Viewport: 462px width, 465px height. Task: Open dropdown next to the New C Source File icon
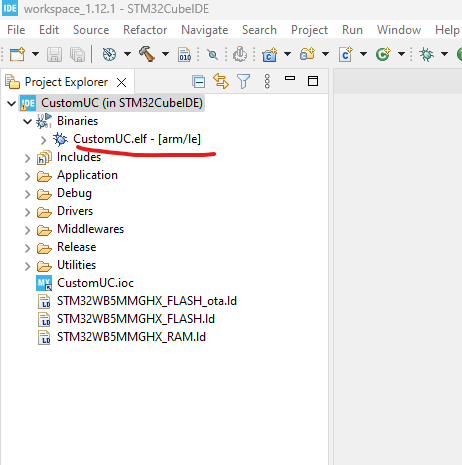pos(363,54)
